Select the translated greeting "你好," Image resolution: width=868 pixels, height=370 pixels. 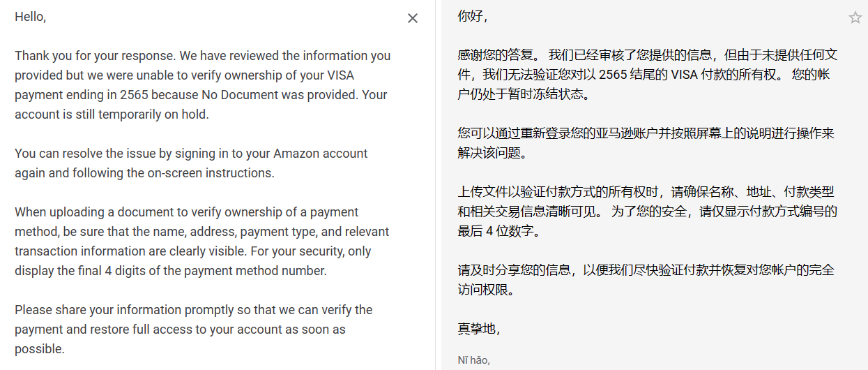[x=473, y=17]
